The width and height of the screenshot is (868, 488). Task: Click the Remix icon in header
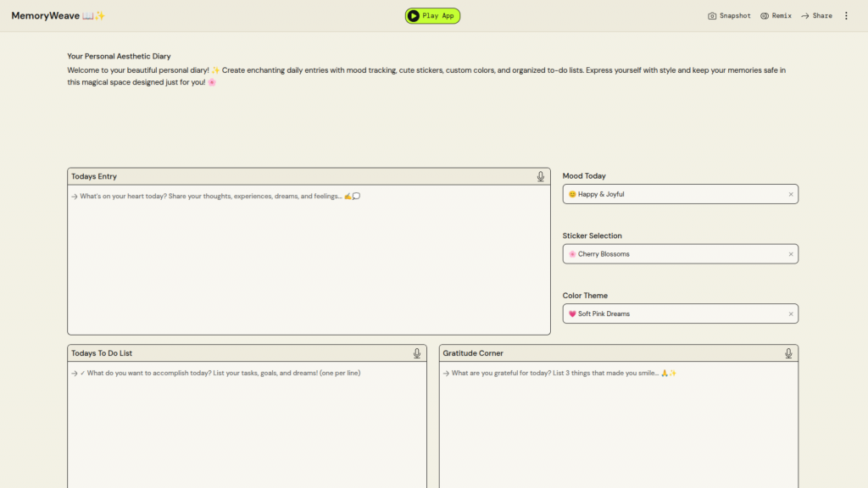tap(765, 16)
